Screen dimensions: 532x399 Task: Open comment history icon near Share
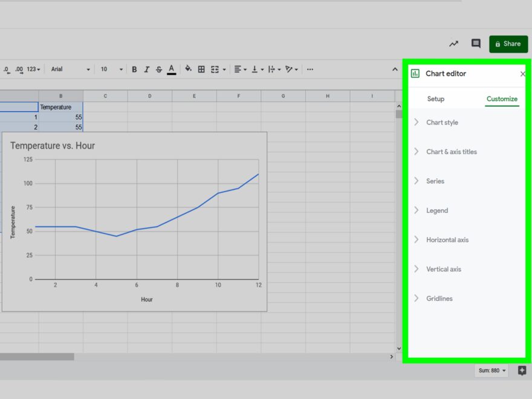476,44
